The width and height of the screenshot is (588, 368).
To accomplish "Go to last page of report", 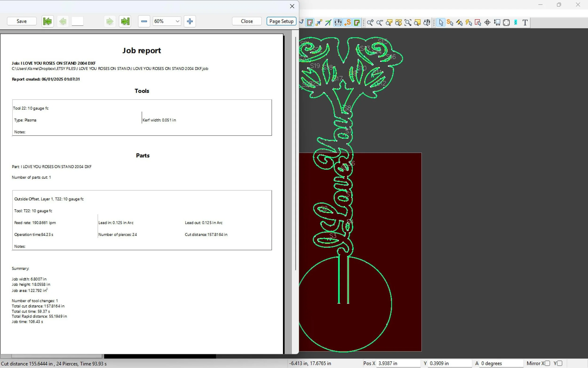I will point(125,21).
